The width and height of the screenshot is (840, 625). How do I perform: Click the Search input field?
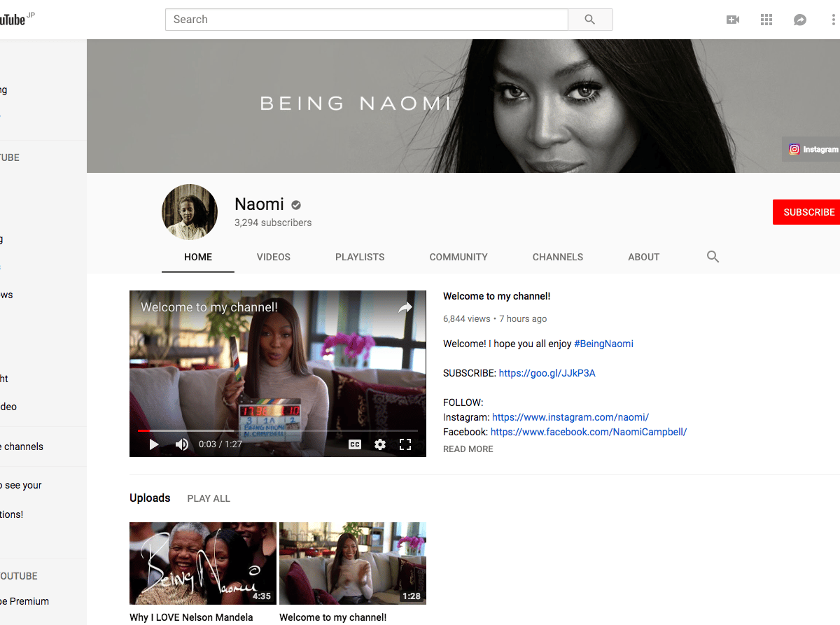pos(367,20)
